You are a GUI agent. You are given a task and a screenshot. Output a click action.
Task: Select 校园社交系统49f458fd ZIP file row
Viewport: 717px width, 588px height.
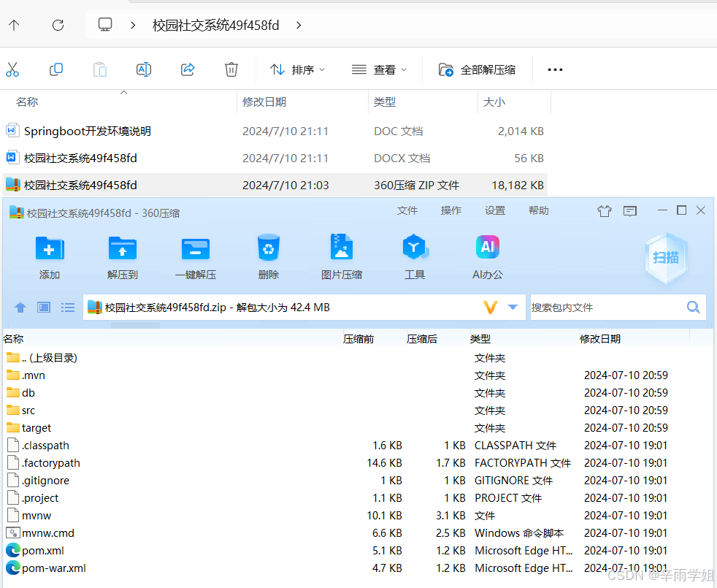coord(275,186)
